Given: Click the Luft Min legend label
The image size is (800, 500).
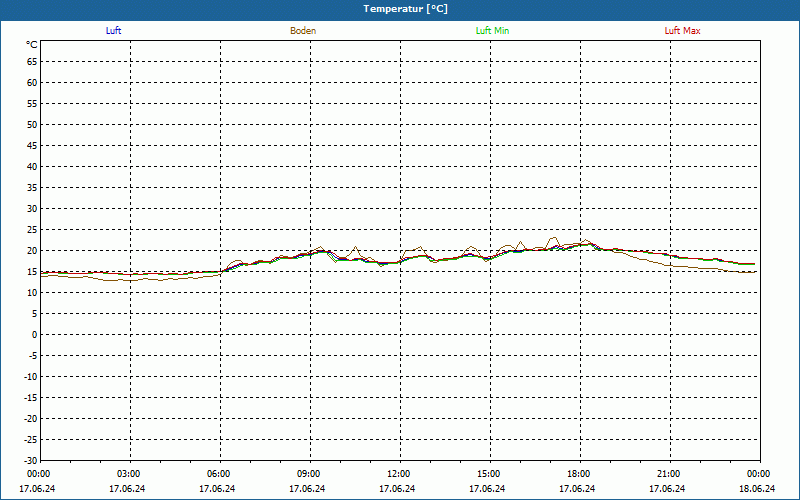Looking at the screenshot, I should coord(492,31).
